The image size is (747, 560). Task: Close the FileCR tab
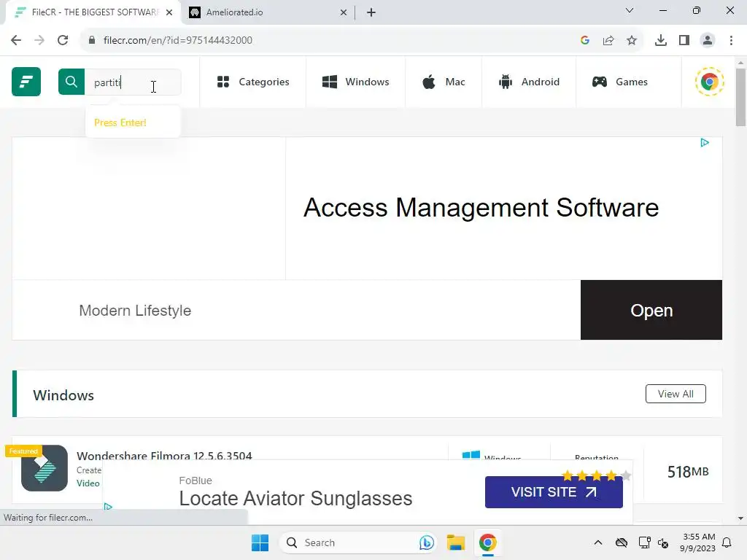[x=169, y=12]
